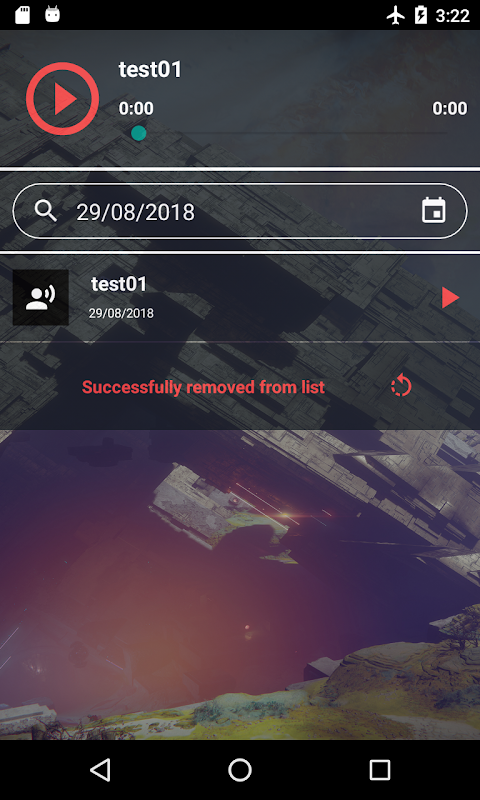Tap the 'Successfully removed from list' message
Screen dimensions: 480x800
203,387
